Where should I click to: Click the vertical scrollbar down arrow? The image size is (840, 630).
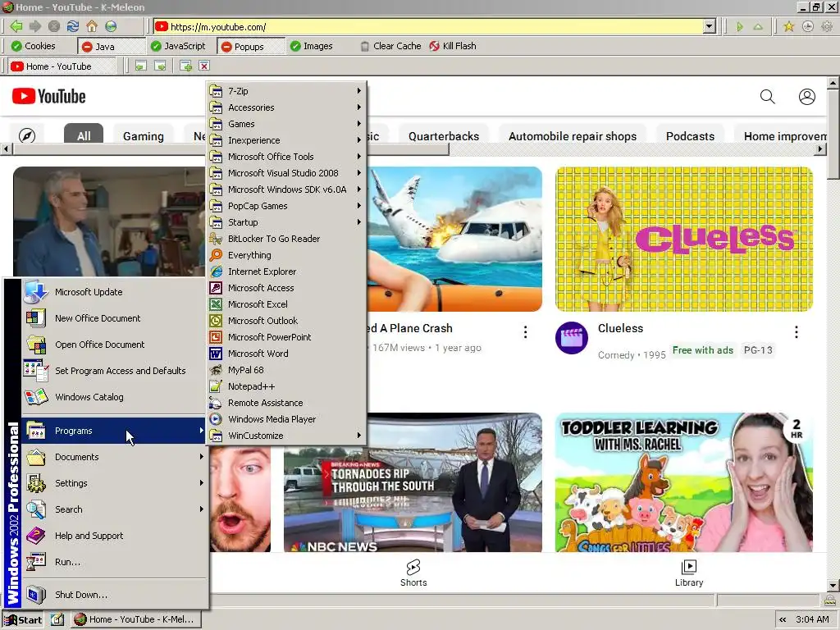coord(833,586)
